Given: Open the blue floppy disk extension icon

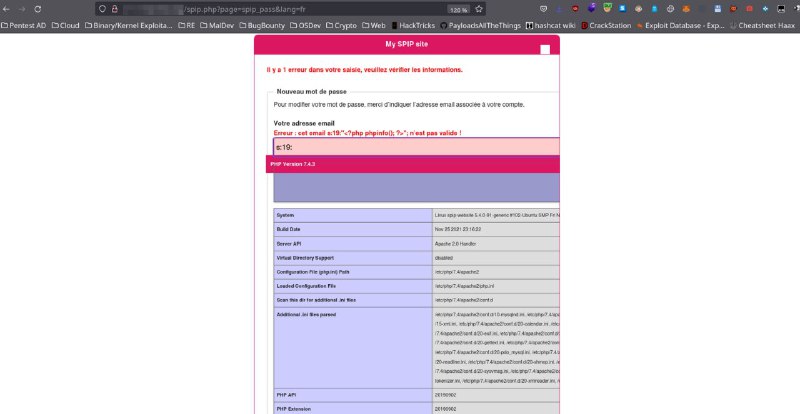Looking at the screenshot, I should tap(718, 9).
